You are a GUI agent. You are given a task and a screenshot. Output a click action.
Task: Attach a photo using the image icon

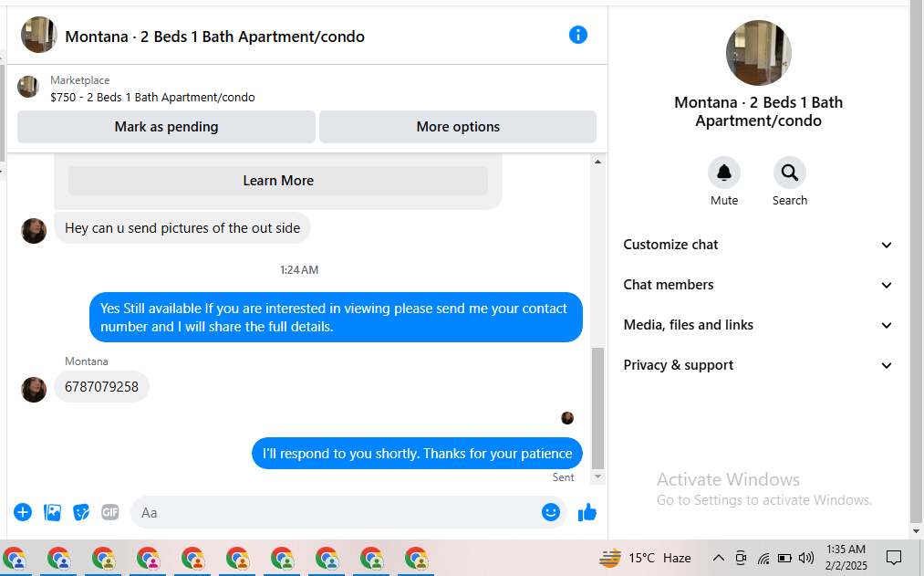(52, 512)
